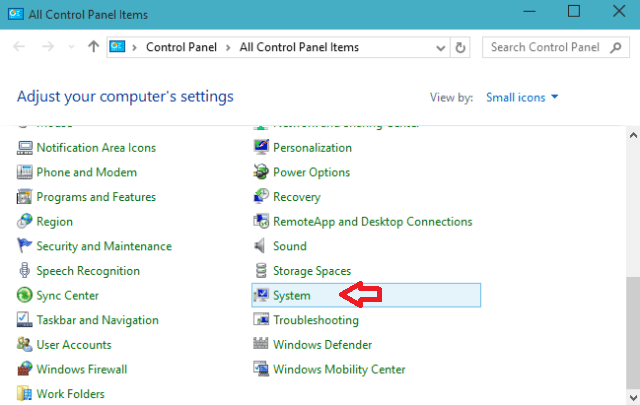Open Programs and Features
This screenshot has height=405, width=640.
96,197
